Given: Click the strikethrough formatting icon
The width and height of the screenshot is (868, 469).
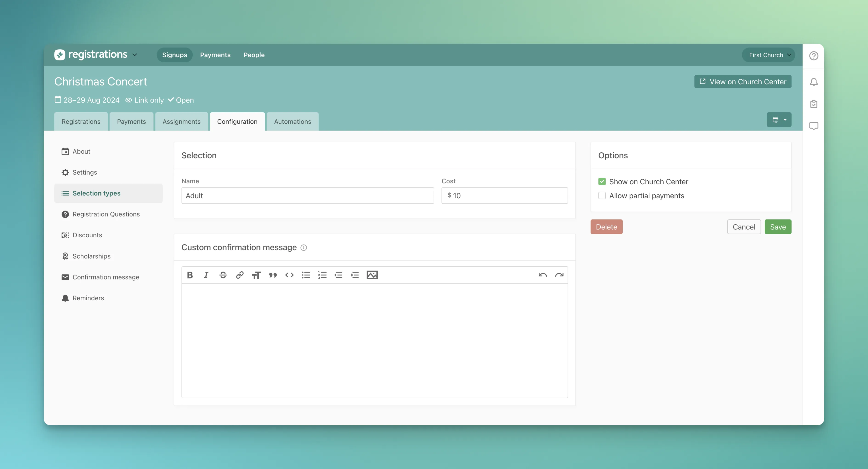Looking at the screenshot, I should click(223, 275).
